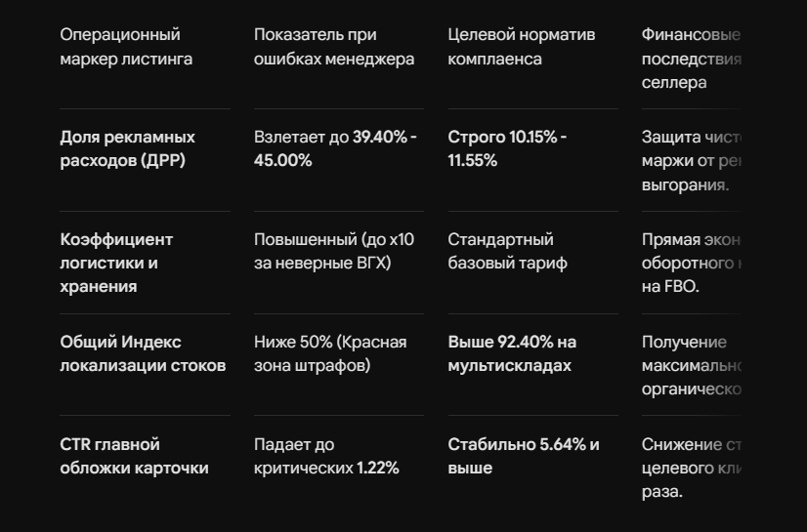Click 'Коэффициент логистики и хранения' row label
The width and height of the screenshot is (807, 532).
point(116,263)
